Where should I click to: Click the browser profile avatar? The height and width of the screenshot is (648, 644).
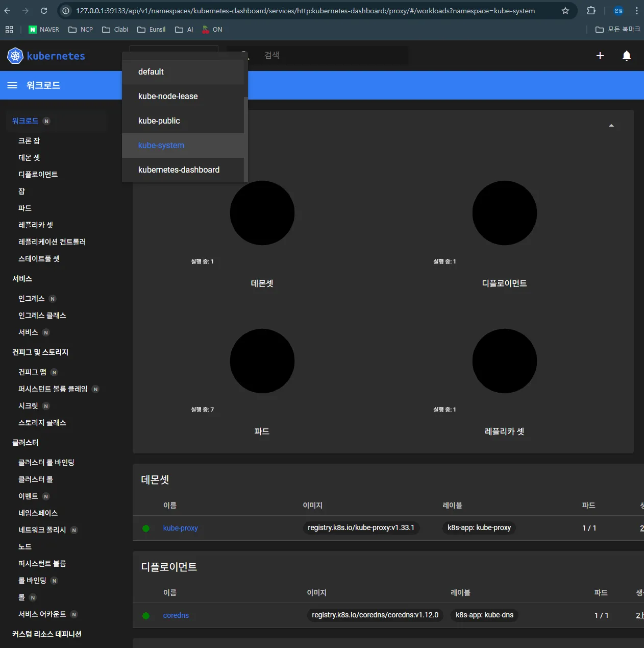pyautogui.click(x=618, y=11)
